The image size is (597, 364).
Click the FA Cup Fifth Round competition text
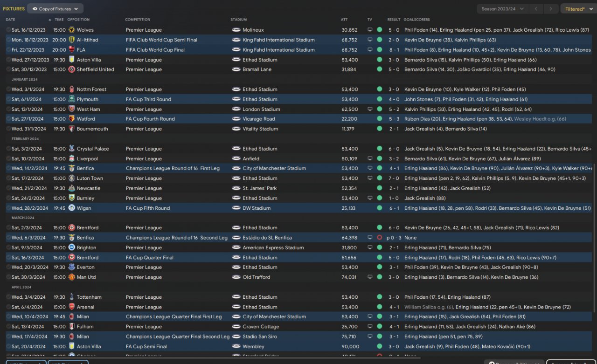pyautogui.click(x=148, y=208)
